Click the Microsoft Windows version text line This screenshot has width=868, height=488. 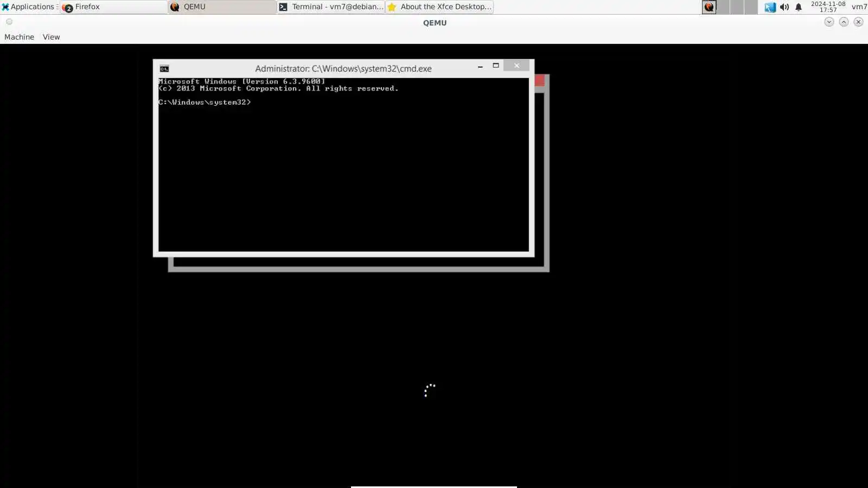242,81
